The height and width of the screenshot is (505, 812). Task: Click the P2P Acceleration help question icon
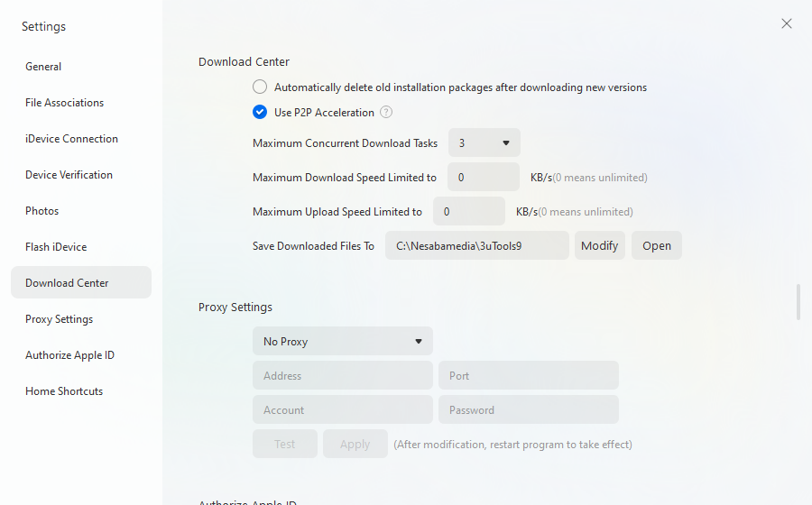(x=386, y=113)
